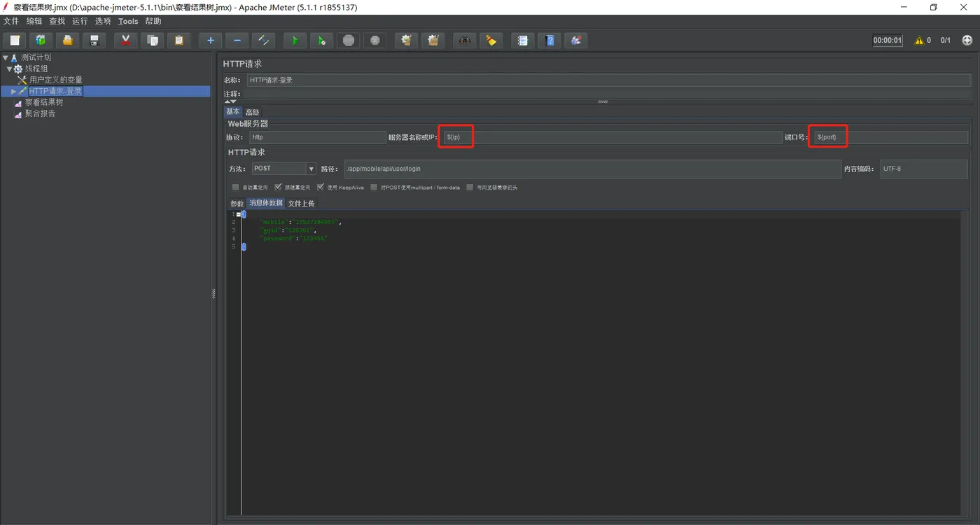Click the 00:00:01 elapsed time display

point(888,41)
